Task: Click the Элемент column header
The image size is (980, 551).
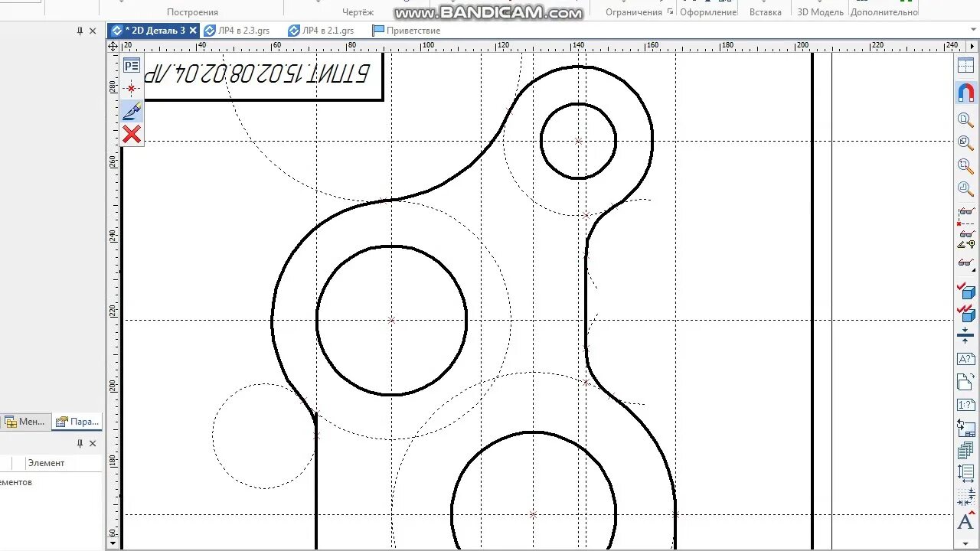Action: point(63,463)
